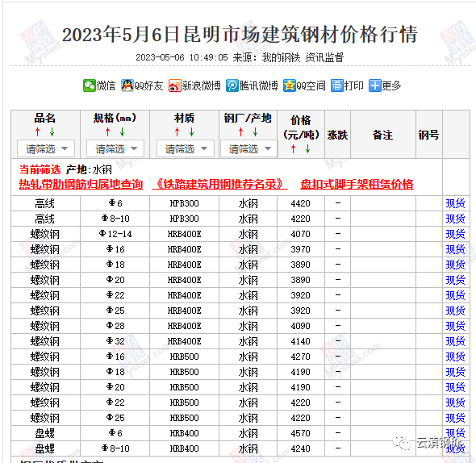Sort 价格 descending with green arrow

[308, 148]
